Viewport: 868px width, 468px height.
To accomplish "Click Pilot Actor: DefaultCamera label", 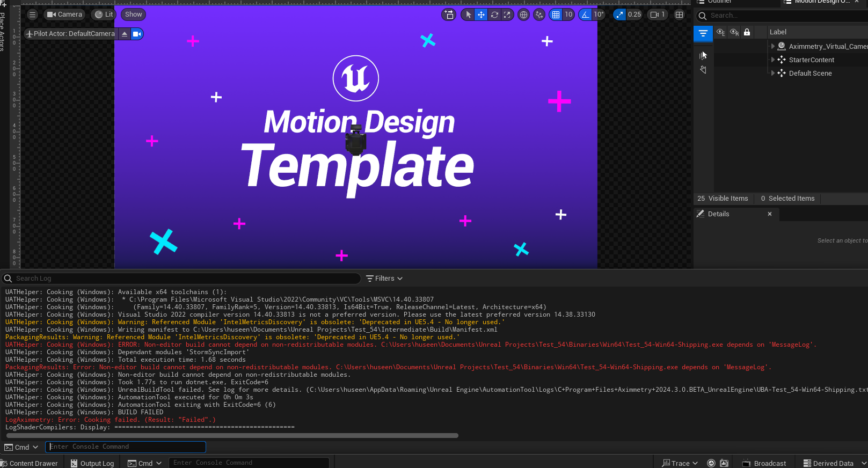I will point(74,34).
